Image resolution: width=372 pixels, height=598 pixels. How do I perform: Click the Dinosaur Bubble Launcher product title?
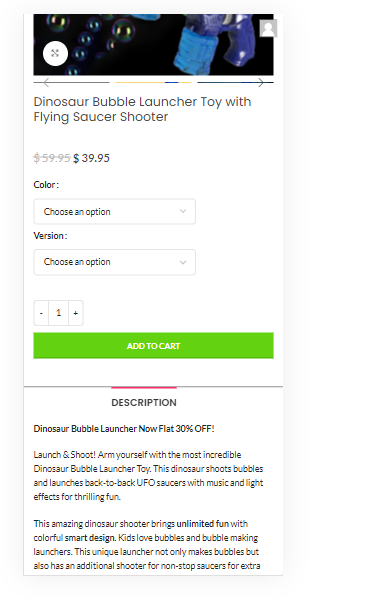click(x=142, y=109)
